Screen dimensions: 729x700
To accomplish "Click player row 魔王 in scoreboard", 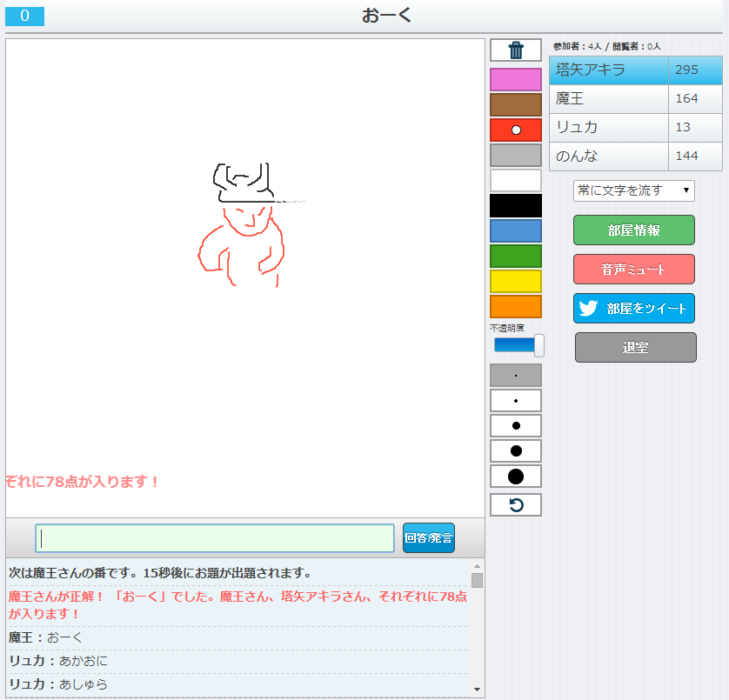I will pyautogui.click(x=636, y=99).
